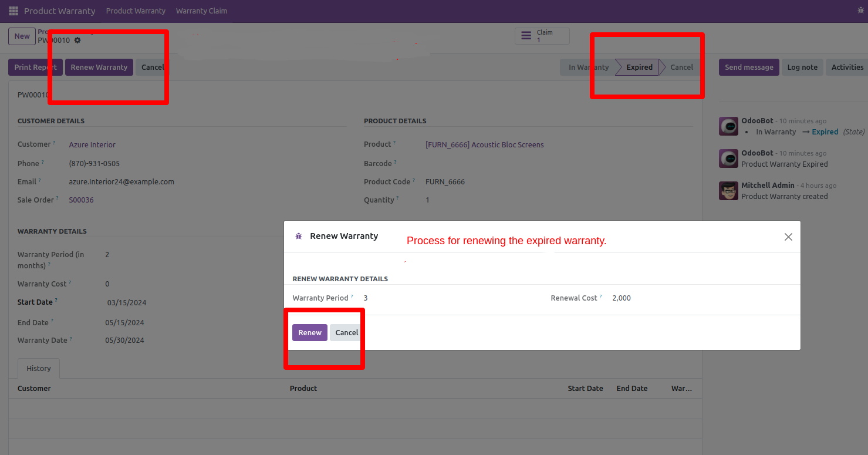Switch to the History tab
The height and width of the screenshot is (455, 868).
[x=39, y=369]
